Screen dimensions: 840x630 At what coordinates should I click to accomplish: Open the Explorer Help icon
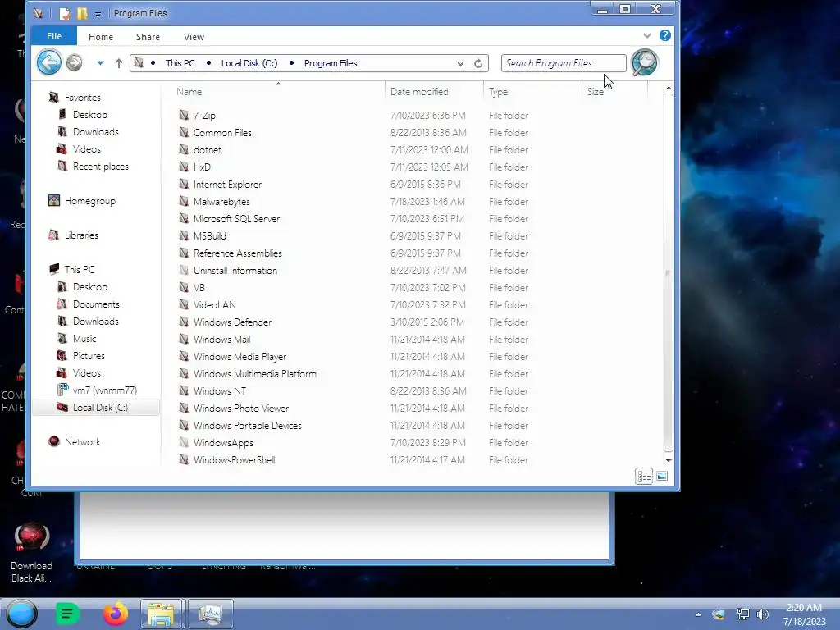[x=664, y=35]
